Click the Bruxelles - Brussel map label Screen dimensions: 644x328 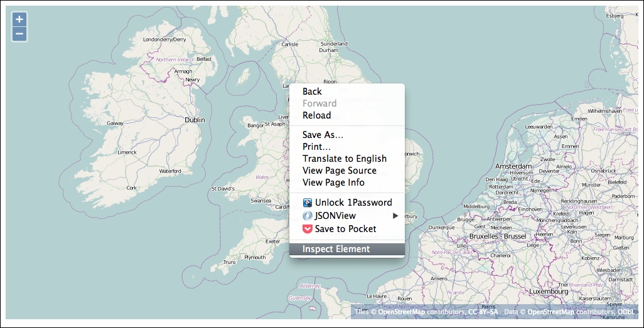(497, 236)
